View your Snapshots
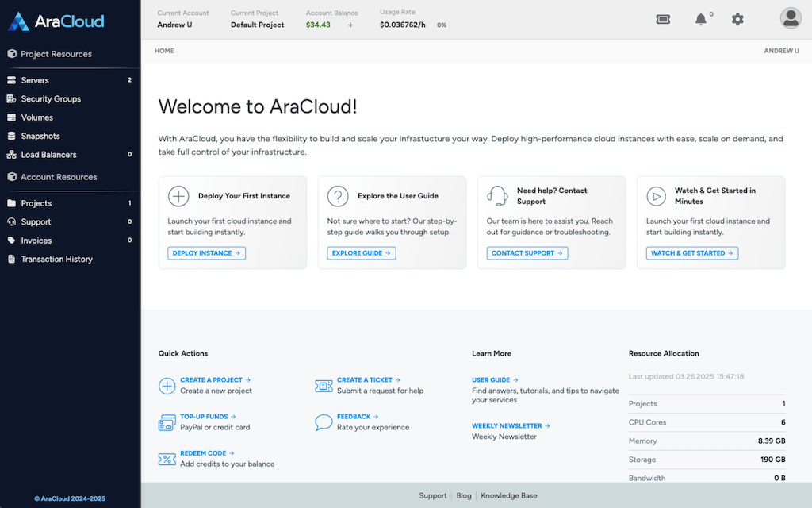Viewport: 812px width, 508px height. (39, 136)
